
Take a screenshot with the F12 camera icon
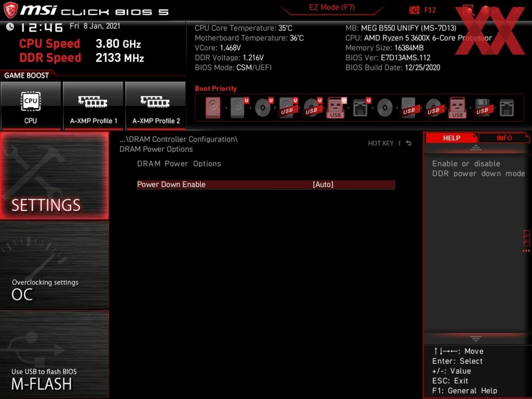point(414,10)
